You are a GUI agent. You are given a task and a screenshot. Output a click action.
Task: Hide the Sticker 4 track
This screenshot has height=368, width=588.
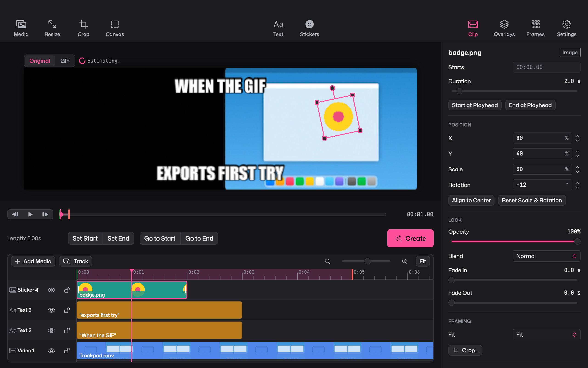coord(51,290)
